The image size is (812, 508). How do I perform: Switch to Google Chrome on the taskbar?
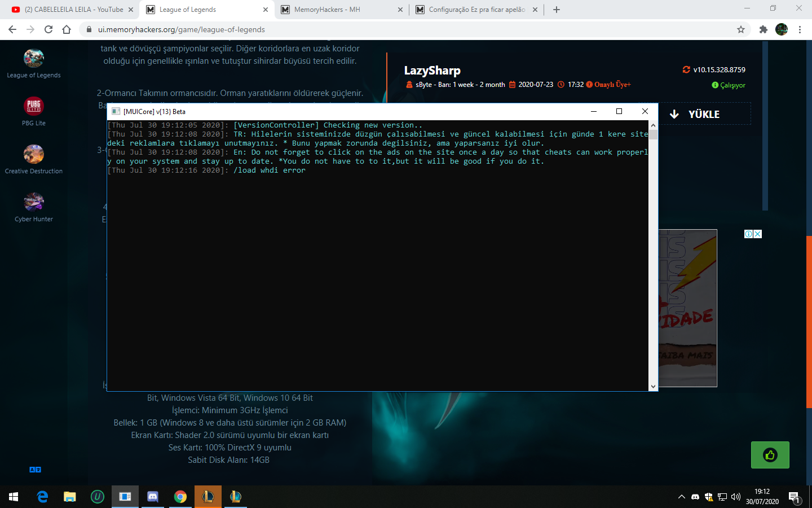(x=180, y=497)
